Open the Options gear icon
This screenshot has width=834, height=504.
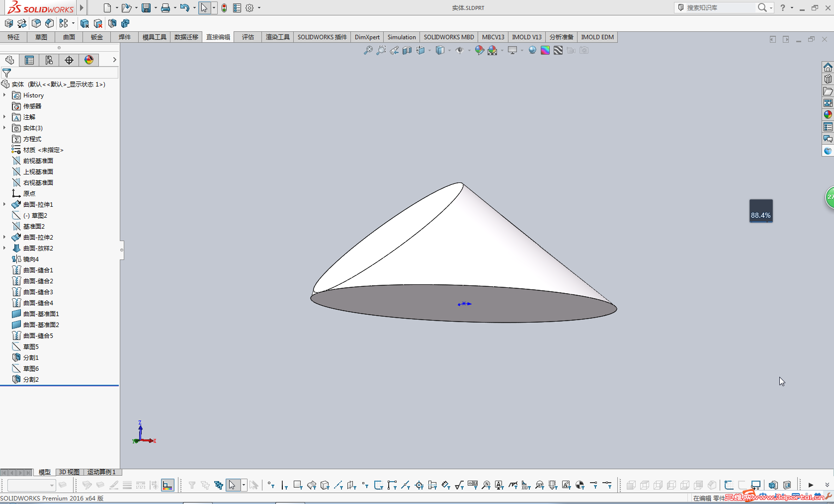click(x=250, y=8)
